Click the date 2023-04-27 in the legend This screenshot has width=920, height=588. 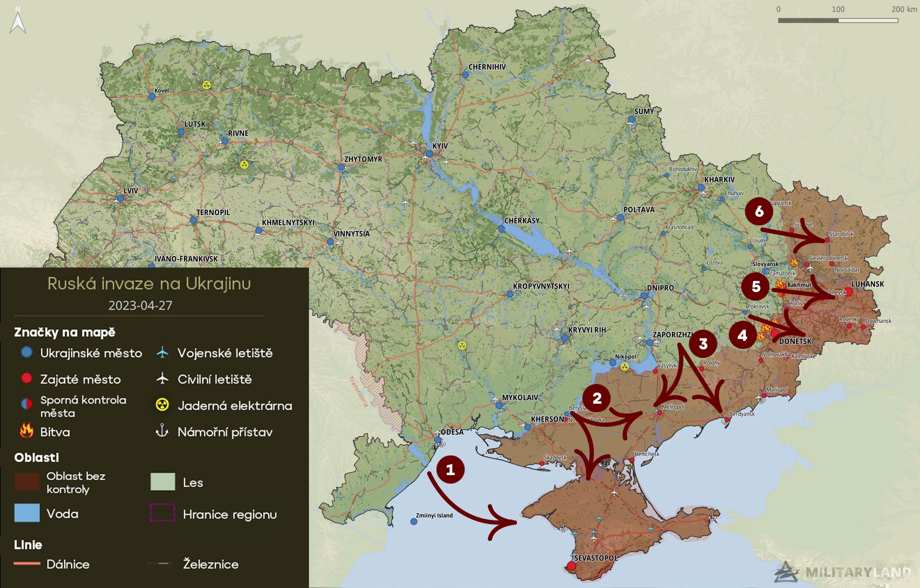pyautogui.click(x=140, y=305)
